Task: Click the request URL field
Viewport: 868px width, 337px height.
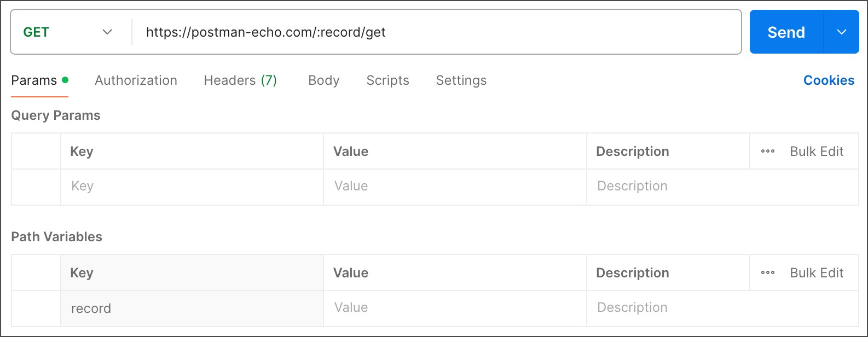Action: [x=438, y=32]
